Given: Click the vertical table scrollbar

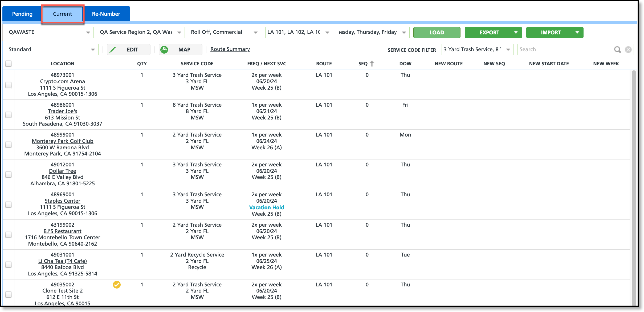Looking at the screenshot, I should 634,187.
